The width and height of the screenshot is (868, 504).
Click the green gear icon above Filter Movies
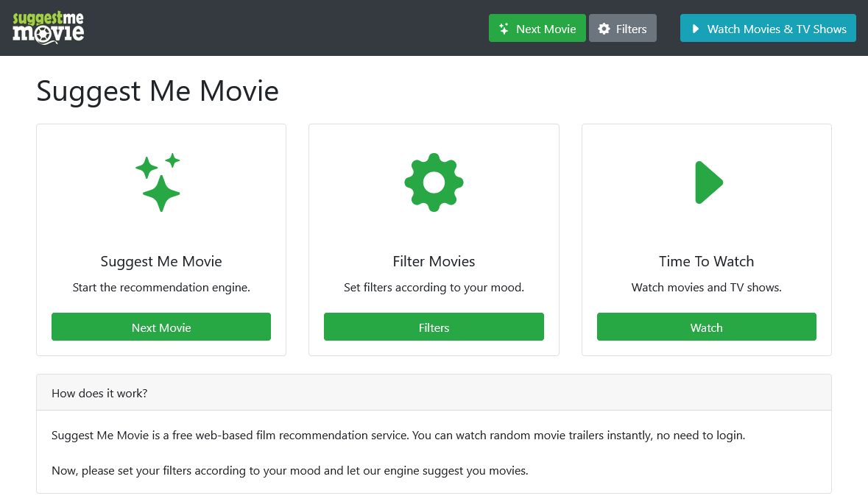point(434,182)
